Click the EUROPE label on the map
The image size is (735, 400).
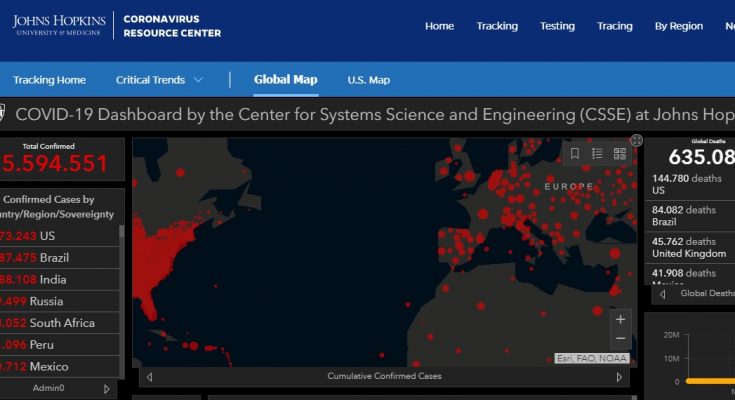click(x=569, y=187)
